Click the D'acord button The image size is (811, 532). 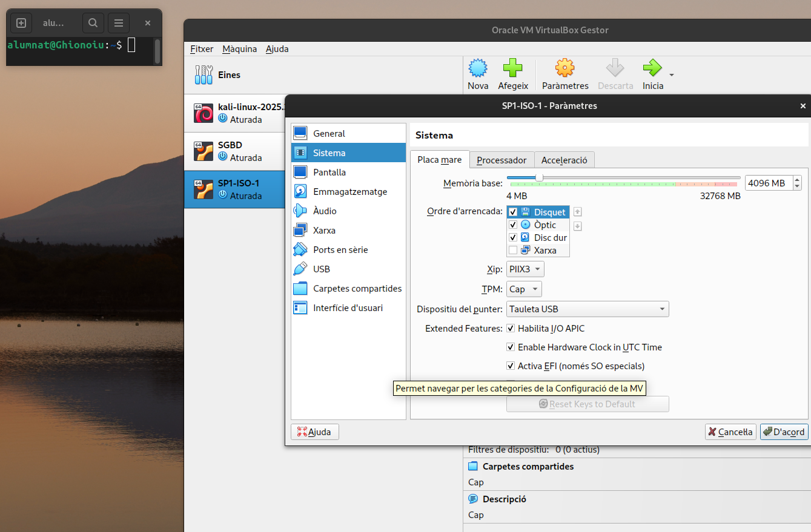pyautogui.click(x=784, y=432)
